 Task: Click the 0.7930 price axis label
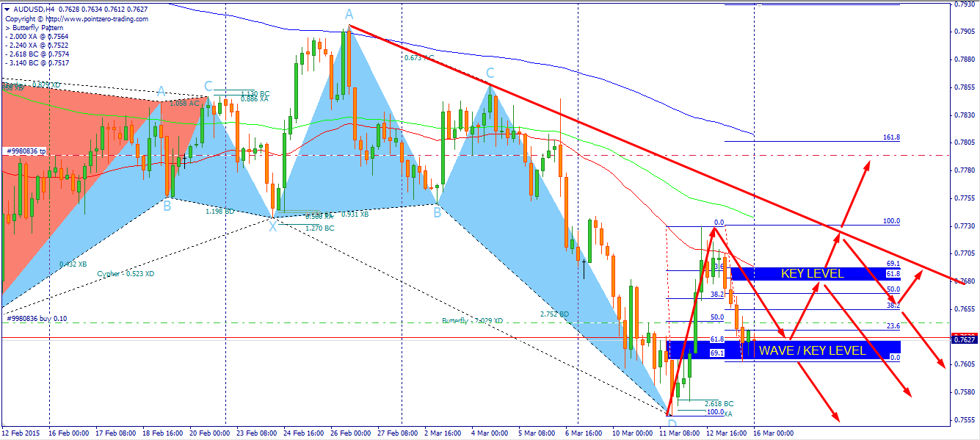click(965, 4)
